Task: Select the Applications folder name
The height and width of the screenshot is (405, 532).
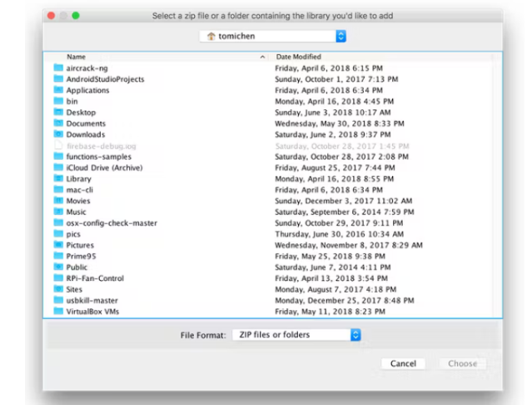Action: (x=87, y=90)
